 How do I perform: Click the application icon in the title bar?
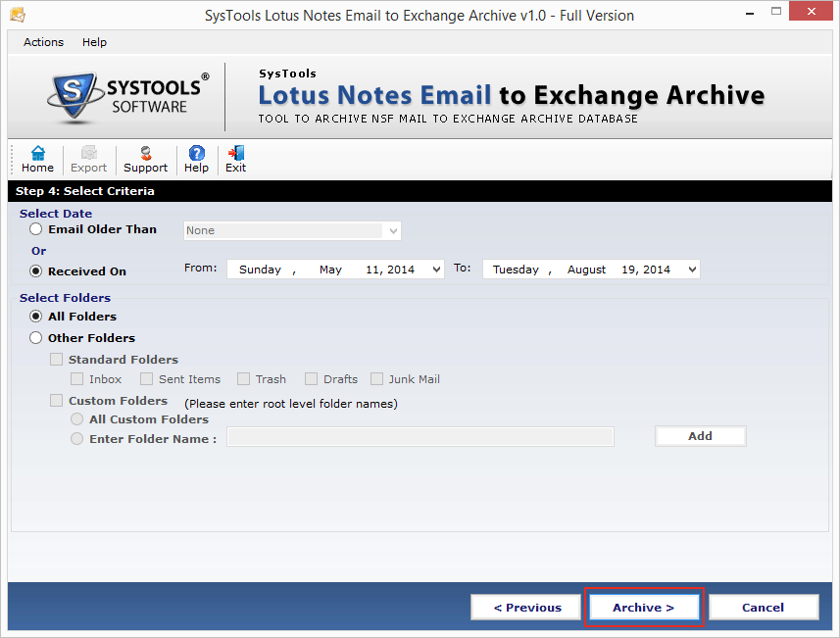17,15
